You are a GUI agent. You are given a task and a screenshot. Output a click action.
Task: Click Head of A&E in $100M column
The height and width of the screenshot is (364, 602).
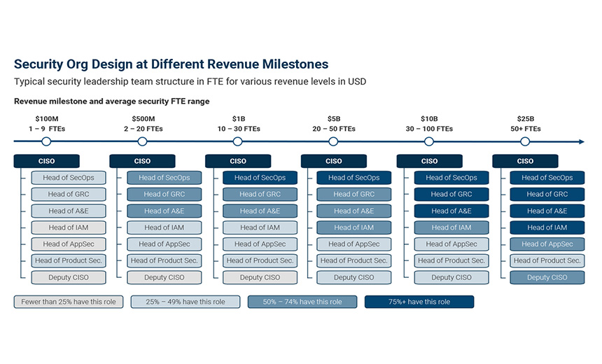point(69,211)
